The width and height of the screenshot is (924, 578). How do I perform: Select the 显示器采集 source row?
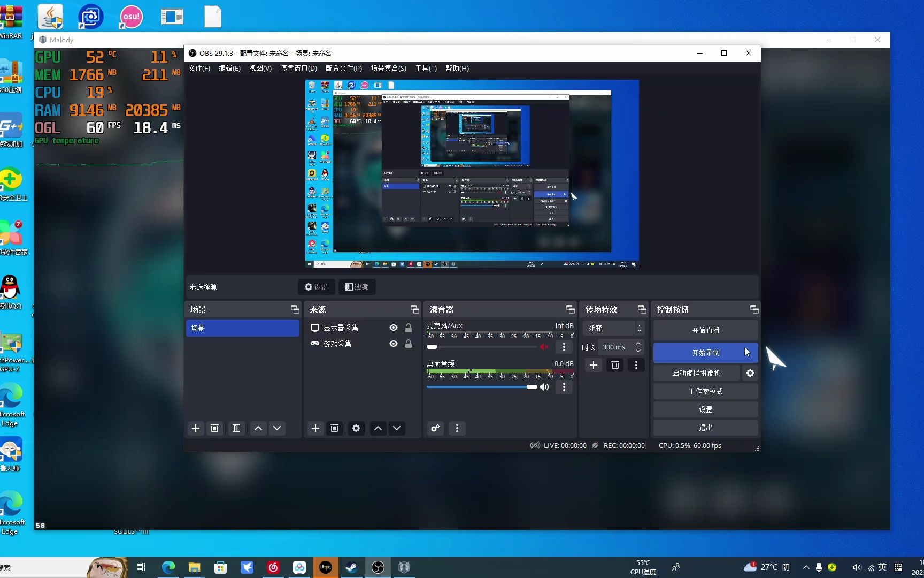pos(361,328)
